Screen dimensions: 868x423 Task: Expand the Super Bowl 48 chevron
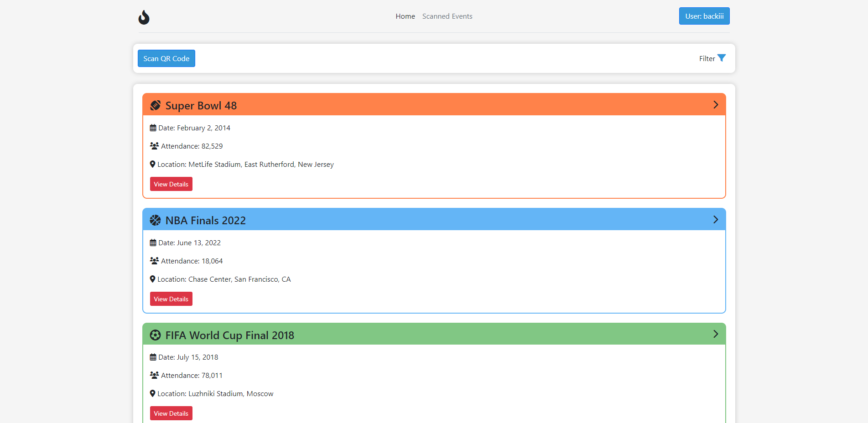coord(716,105)
